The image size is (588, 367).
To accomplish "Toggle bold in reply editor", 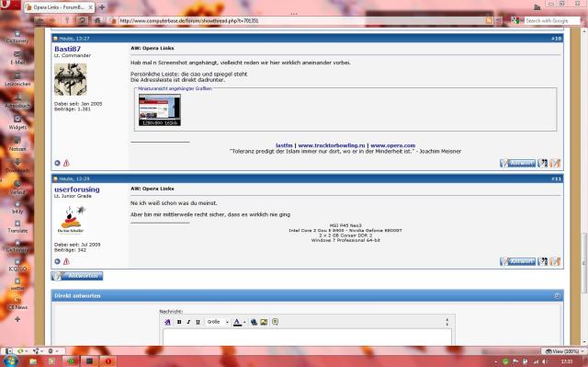I will pyautogui.click(x=179, y=322).
